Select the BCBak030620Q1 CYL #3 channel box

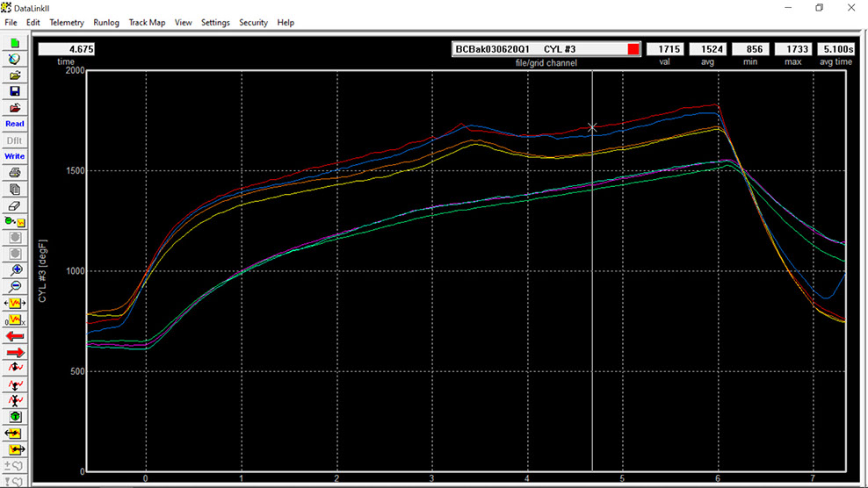coord(538,49)
